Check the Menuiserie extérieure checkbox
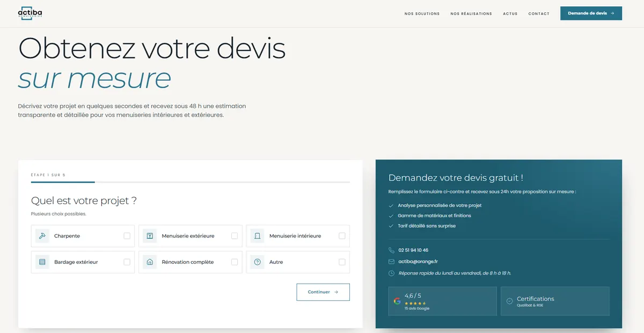 tap(235, 236)
